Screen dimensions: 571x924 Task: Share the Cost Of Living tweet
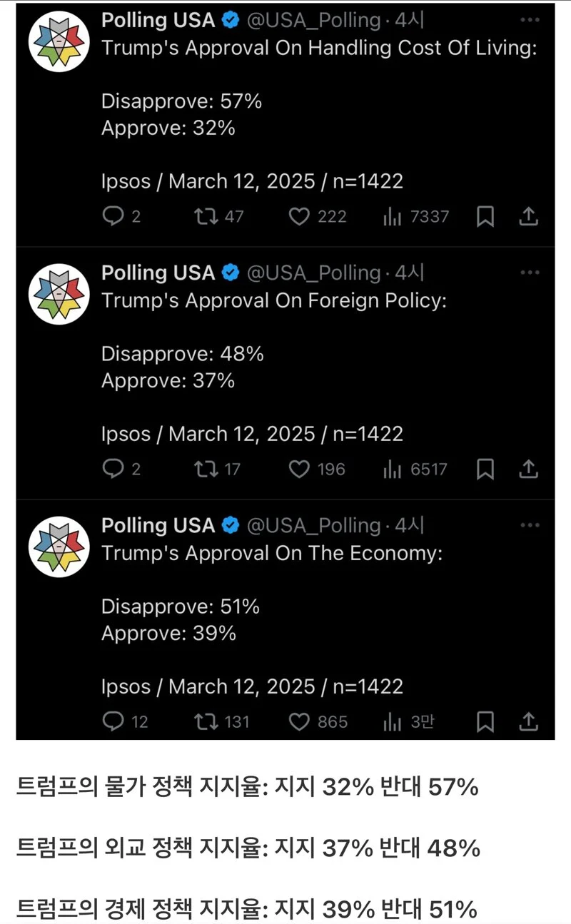point(528,216)
